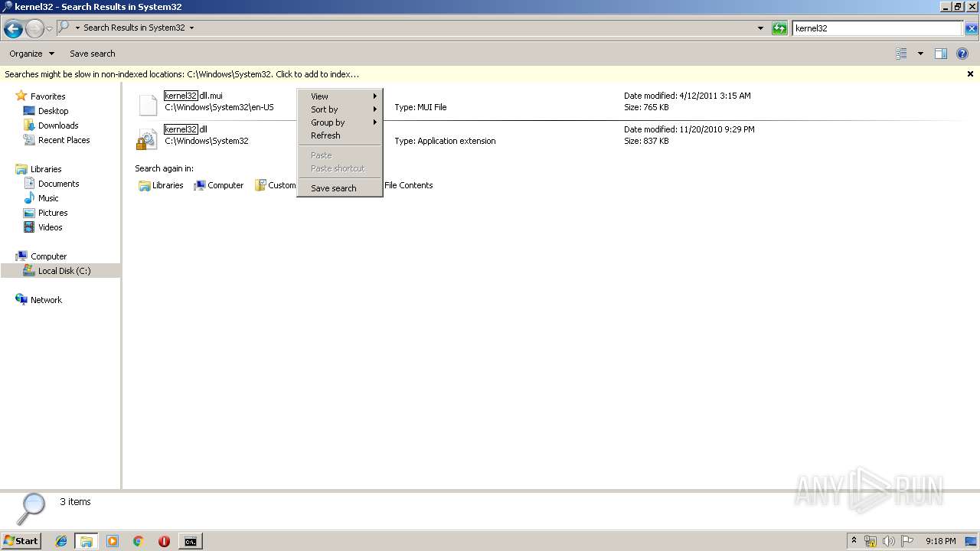Screen dimensions: 980x551
Task: Select Local Disk (C:) in navigation pane
Action: click(64, 271)
